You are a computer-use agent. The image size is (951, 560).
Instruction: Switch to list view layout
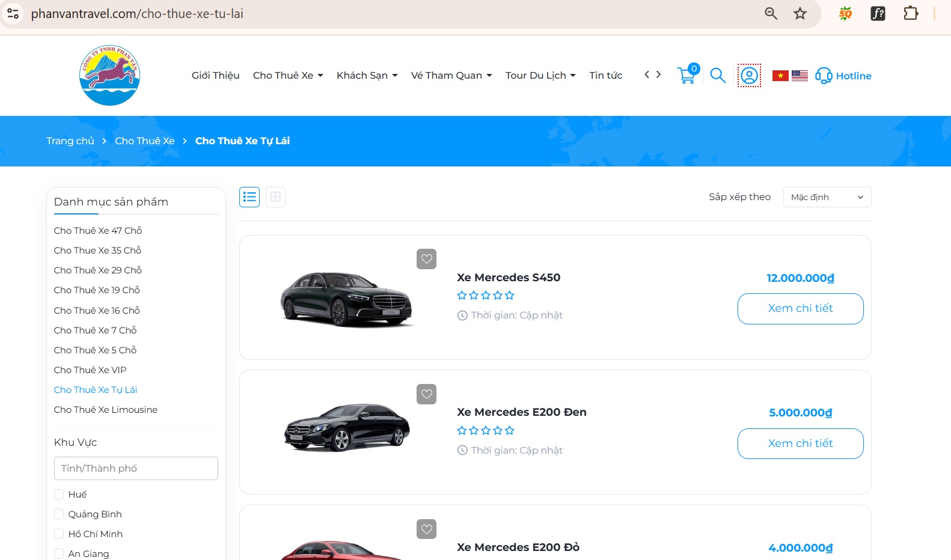(x=249, y=197)
